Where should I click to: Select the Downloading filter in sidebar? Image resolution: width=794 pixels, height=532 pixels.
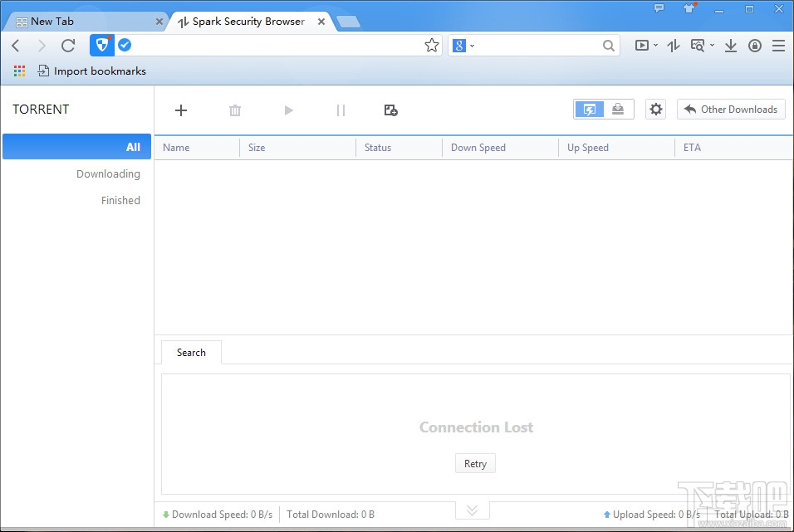[x=109, y=173]
